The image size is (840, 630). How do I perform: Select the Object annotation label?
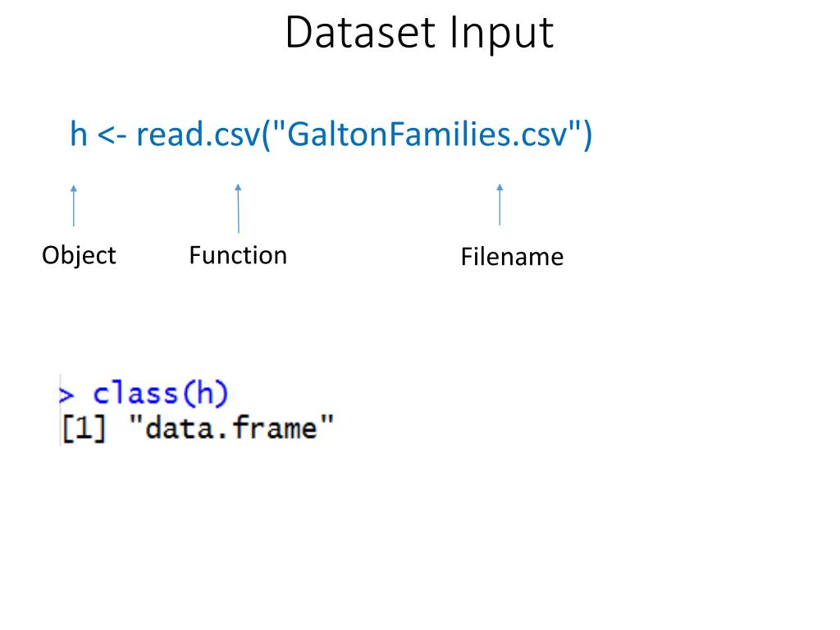click(x=79, y=256)
